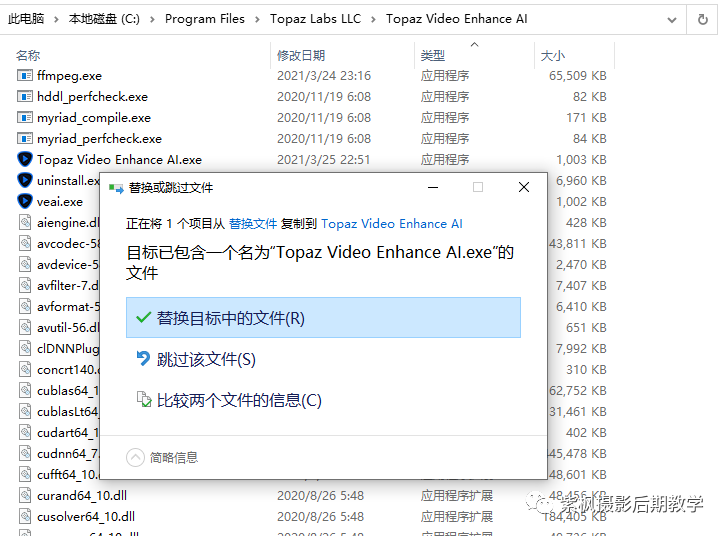Click the avformat dll file icon
This screenshot has height=536, width=727.
click(x=25, y=306)
